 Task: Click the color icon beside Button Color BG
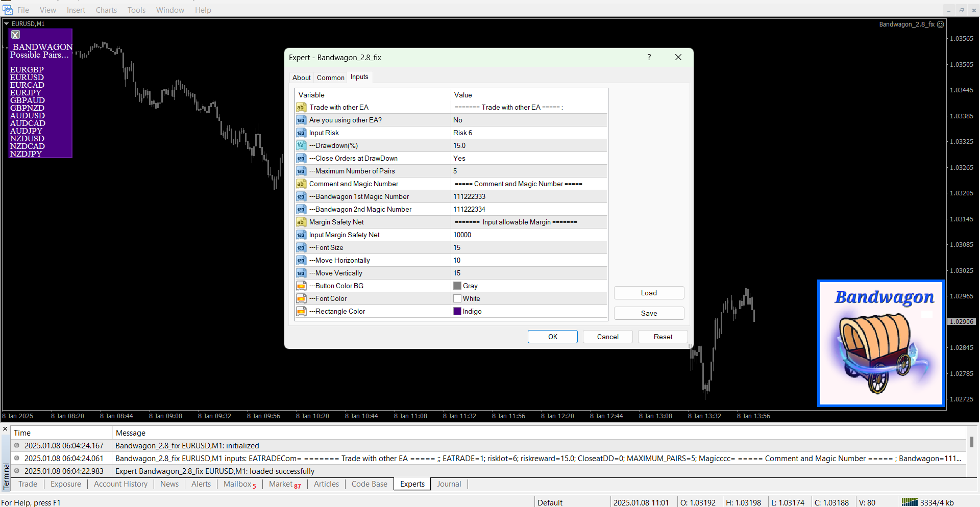click(x=301, y=286)
